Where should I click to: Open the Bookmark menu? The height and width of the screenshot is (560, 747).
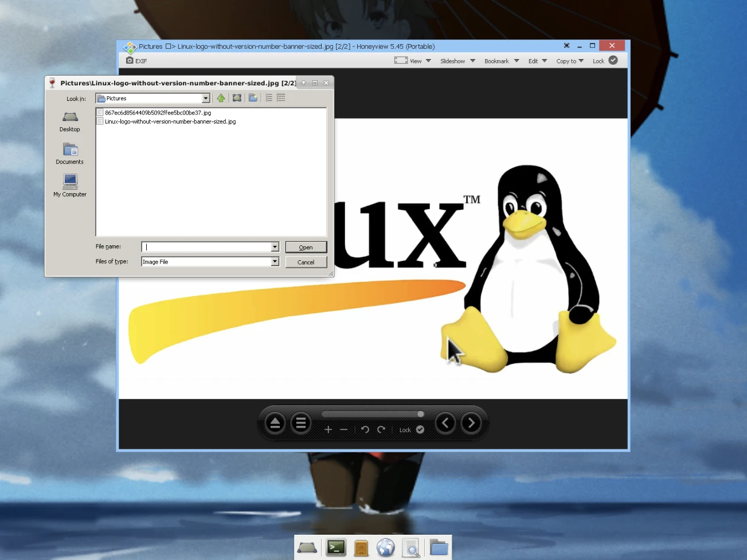click(501, 61)
